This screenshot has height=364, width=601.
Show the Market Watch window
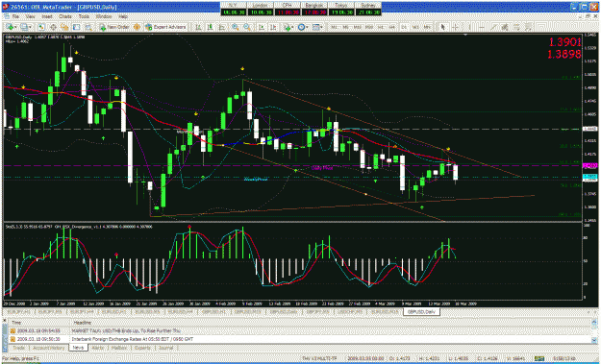coord(41,27)
